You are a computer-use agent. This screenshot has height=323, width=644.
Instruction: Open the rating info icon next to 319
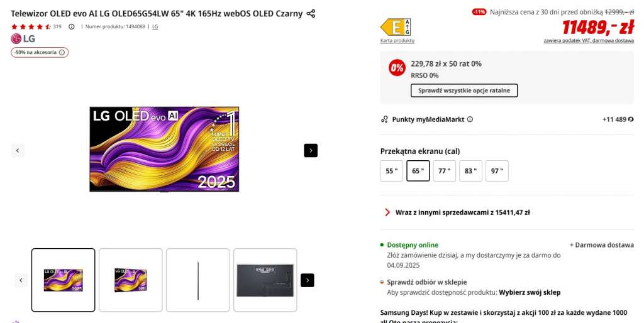pyautogui.click(x=71, y=27)
